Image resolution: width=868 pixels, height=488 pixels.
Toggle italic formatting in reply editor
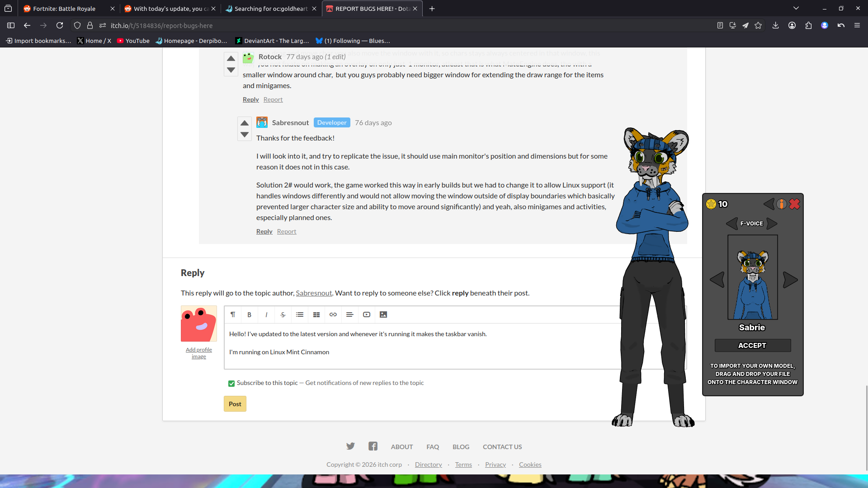(266, 314)
